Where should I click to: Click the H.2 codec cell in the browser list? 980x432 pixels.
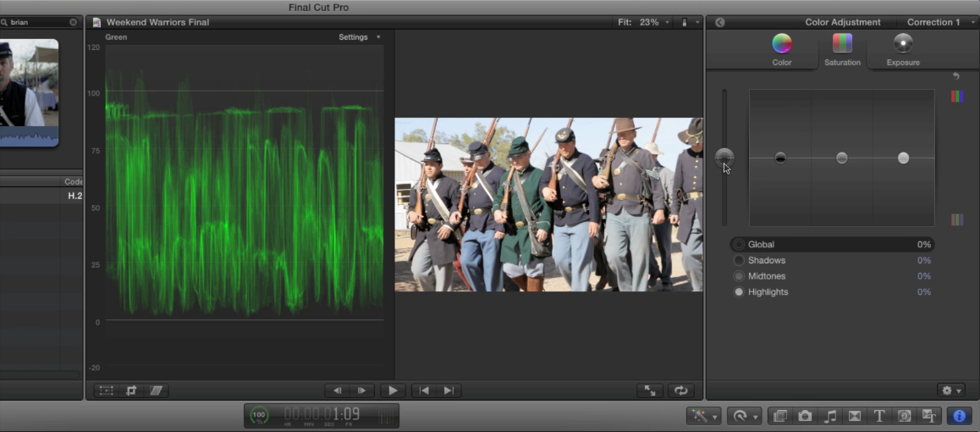(x=75, y=196)
